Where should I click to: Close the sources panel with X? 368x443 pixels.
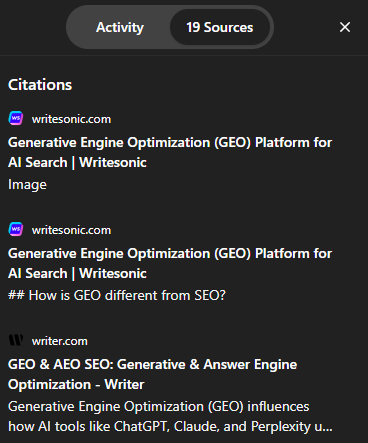click(x=345, y=27)
